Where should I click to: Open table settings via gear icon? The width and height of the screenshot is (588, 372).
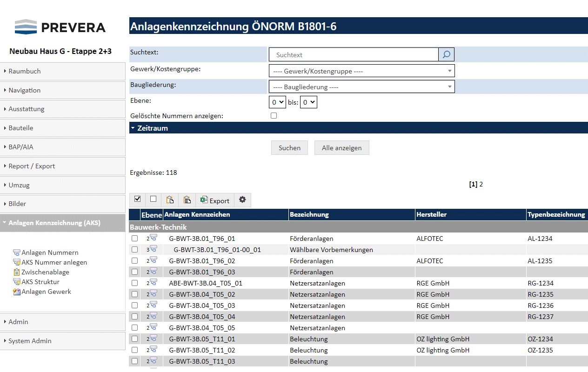click(242, 200)
